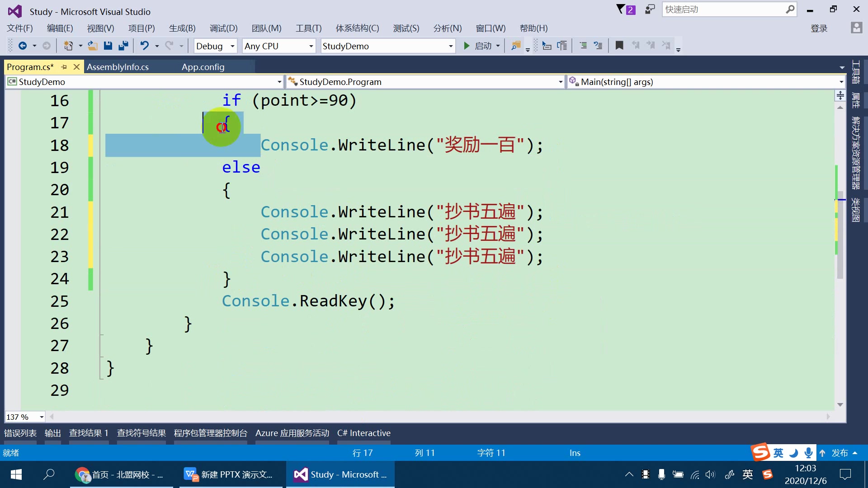Open the StudyDemo.Program type dropdown
Image resolution: width=868 pixels, height=488 pixels.
pyautogui.click(x=426, y=82)
